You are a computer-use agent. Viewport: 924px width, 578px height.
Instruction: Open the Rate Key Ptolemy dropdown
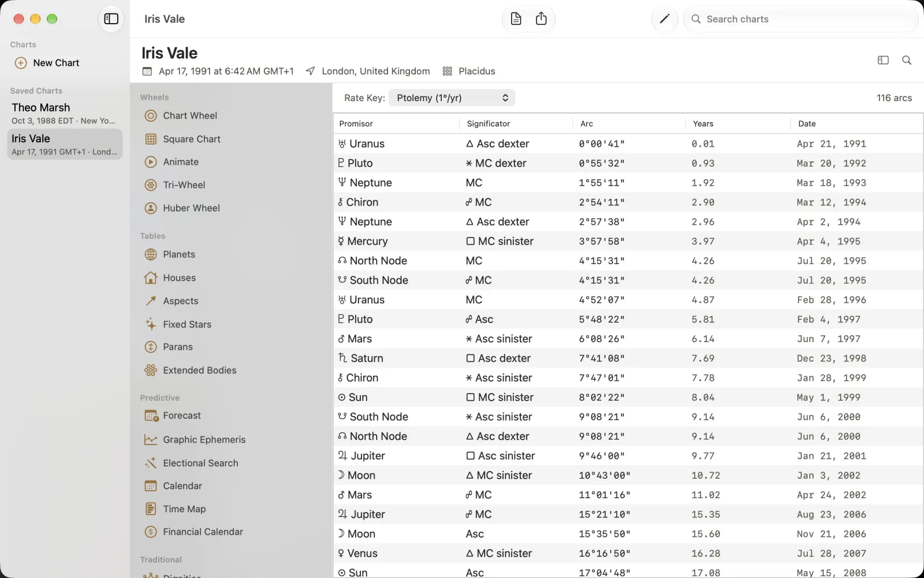452,98
